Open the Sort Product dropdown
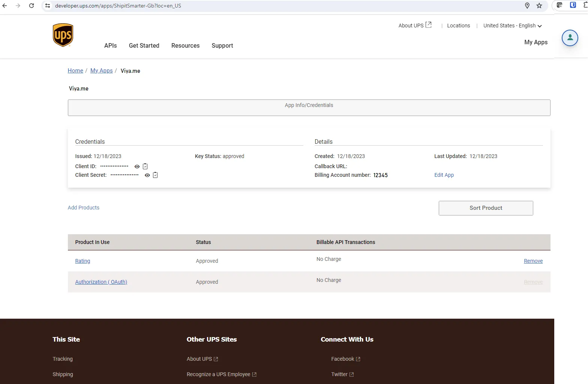The image size is (588, 384). 486,208
